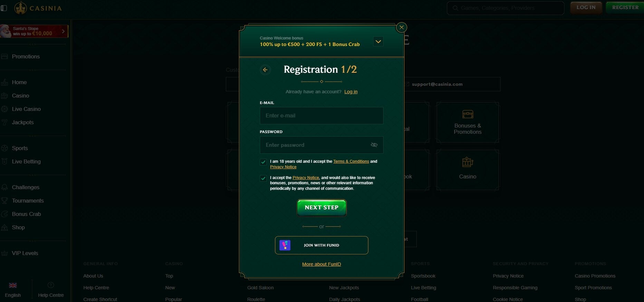644x302 pixels.
Task: Open Gold Saloon footer link
Action: [260, 288]
